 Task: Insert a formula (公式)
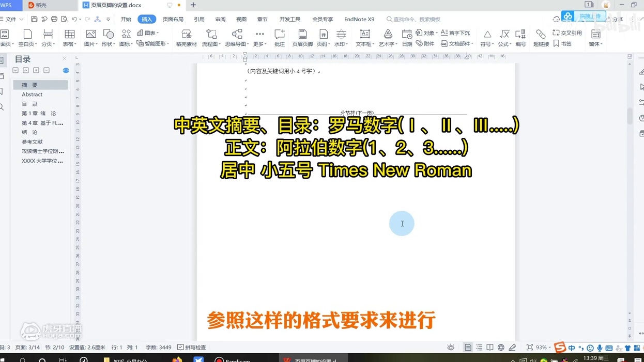504,38
